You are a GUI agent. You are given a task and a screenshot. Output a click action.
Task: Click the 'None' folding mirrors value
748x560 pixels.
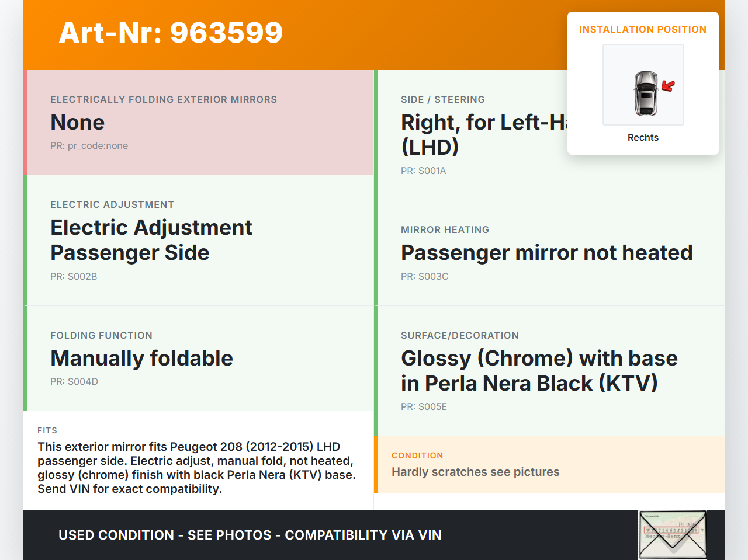tap(78, 123)
